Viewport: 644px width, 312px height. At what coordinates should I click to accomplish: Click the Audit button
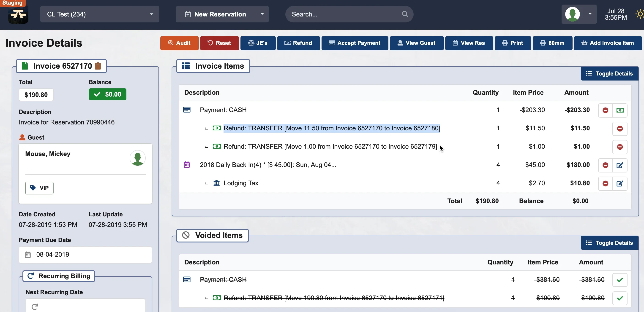[179, 43]
